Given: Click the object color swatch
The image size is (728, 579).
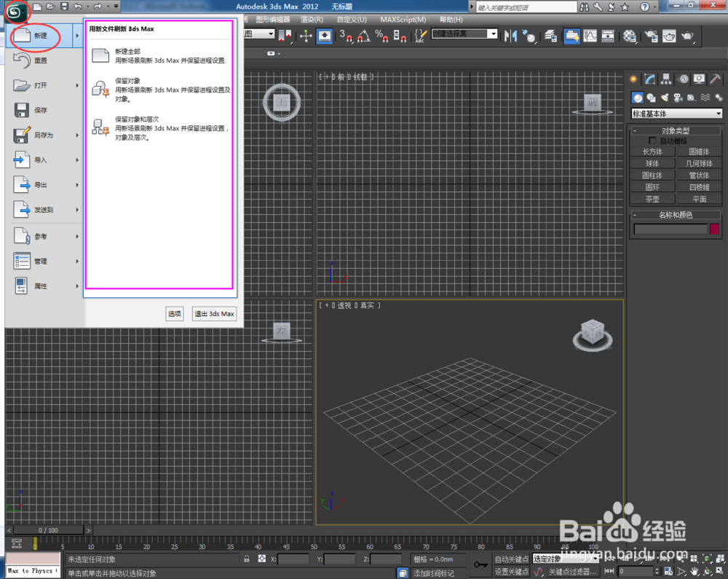Looking at the screenshot, I should click(x=715, y=229).
